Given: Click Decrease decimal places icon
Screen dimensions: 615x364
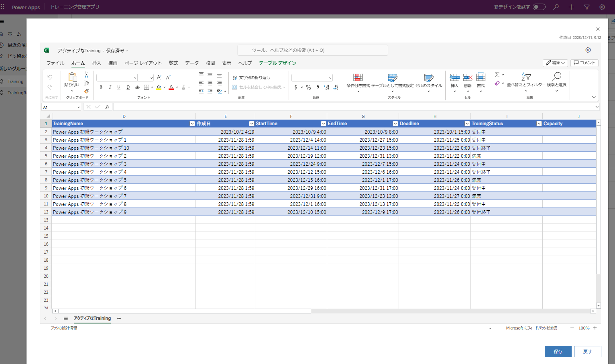Looking at the screenshot, I should click(x=336, y=87).
